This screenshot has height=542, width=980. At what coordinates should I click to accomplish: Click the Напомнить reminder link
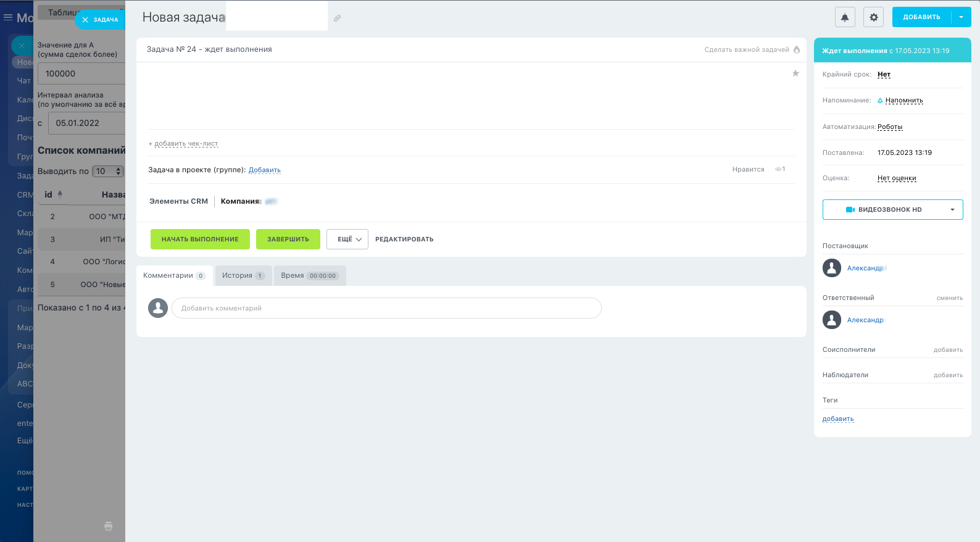(904, 101)
